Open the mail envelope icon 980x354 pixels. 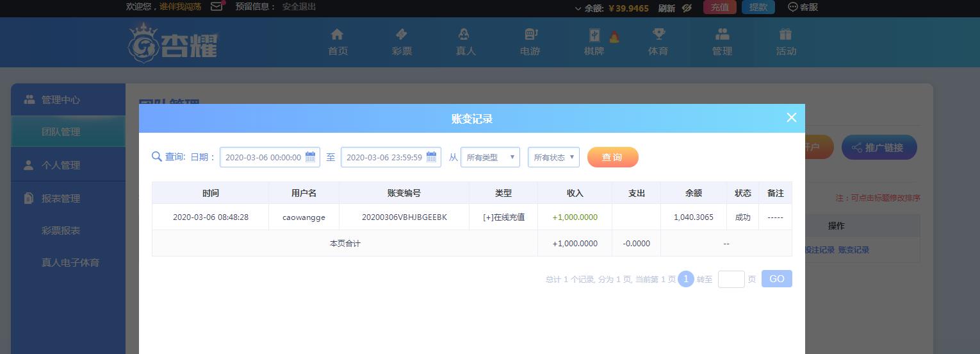[x=216, y=7]
